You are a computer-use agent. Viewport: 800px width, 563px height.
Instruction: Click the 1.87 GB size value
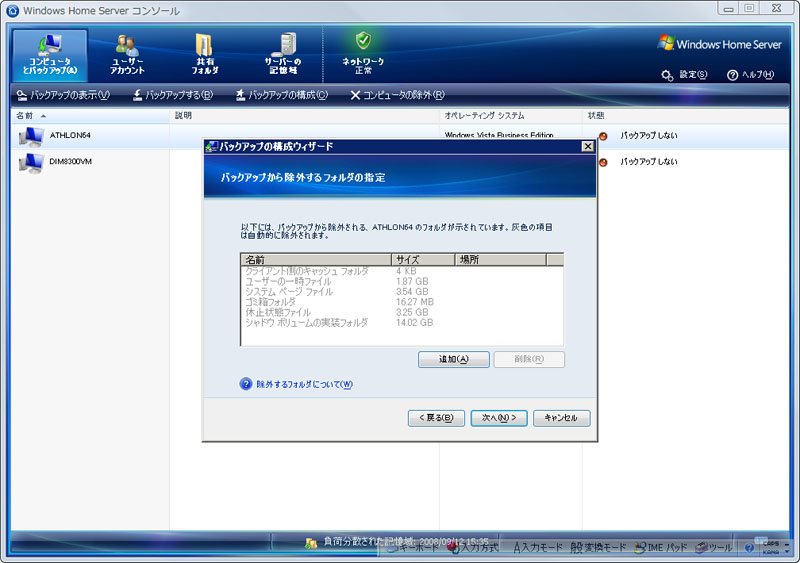412,281
